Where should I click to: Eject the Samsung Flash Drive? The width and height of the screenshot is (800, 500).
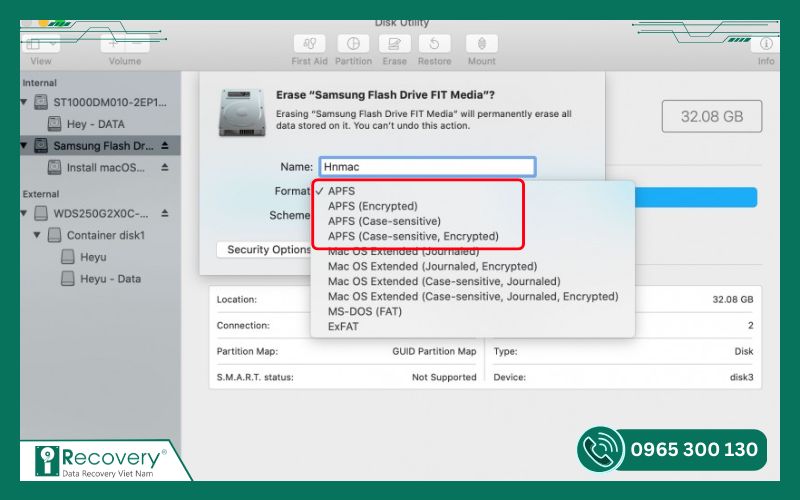click(x=165, y=146)
